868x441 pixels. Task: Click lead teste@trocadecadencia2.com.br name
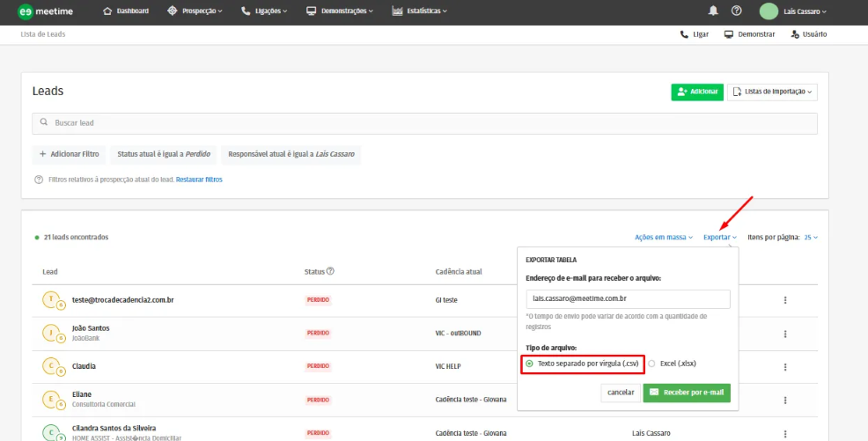(x=123, y=300)
